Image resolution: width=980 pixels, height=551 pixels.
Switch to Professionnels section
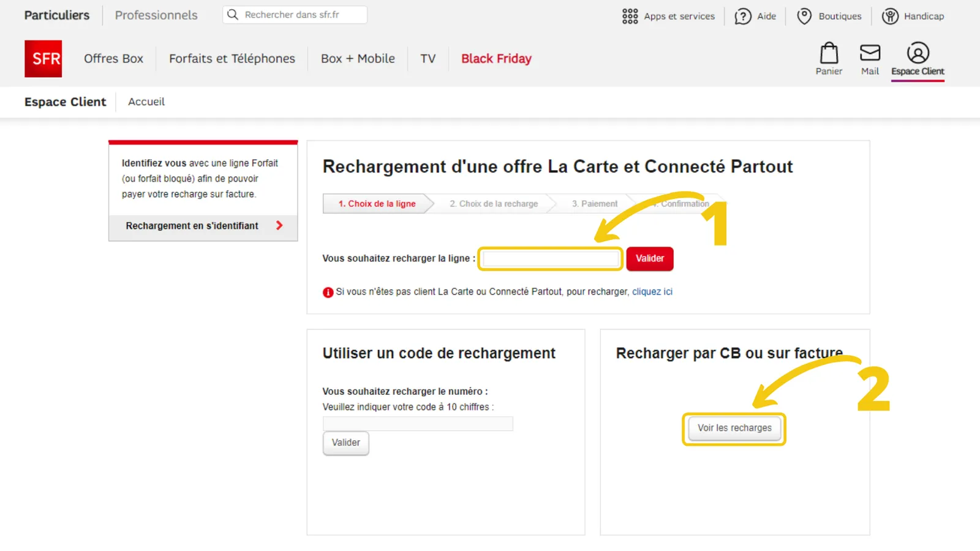tap(156, 15)
